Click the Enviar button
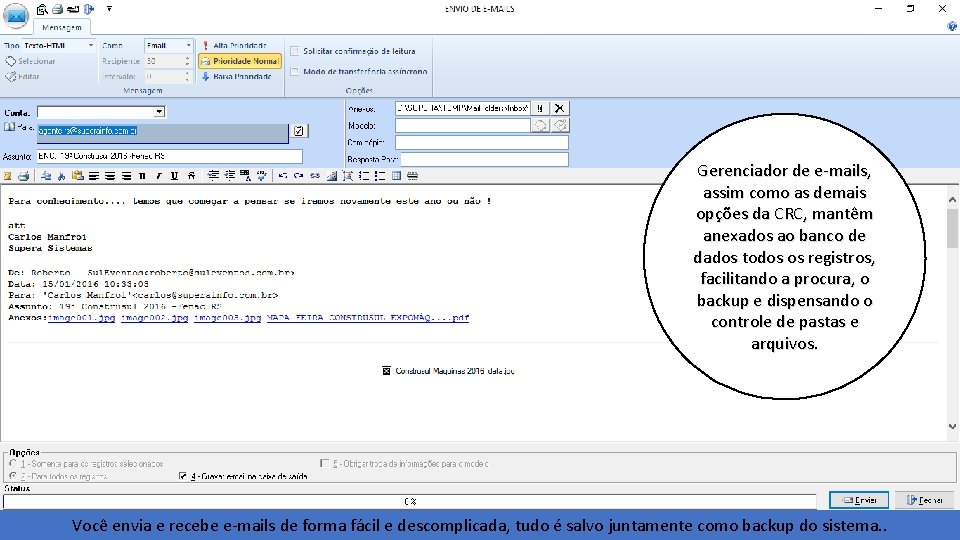This screenshot has width=960, height=540. coord(859,500)
